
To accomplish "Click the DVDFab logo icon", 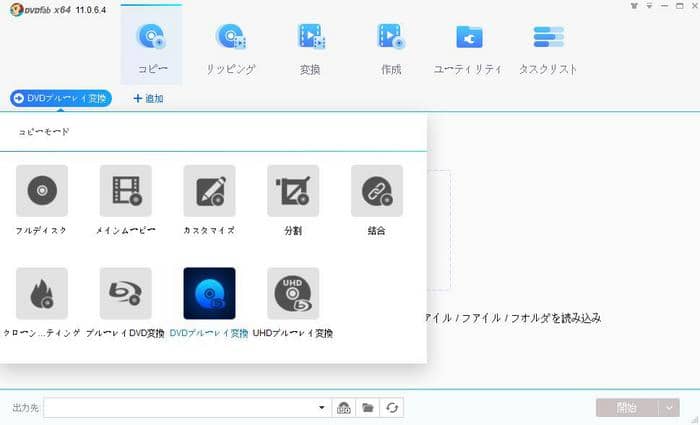I will (x=17, y=9).
